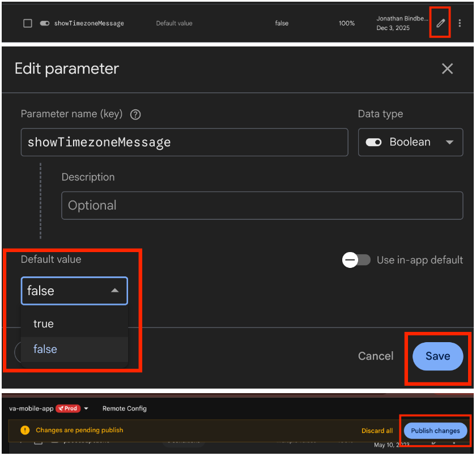The width and height of the screenshot is (476, 456).
Task: Click the pending publish warning icon
Action: pos(25,430)
